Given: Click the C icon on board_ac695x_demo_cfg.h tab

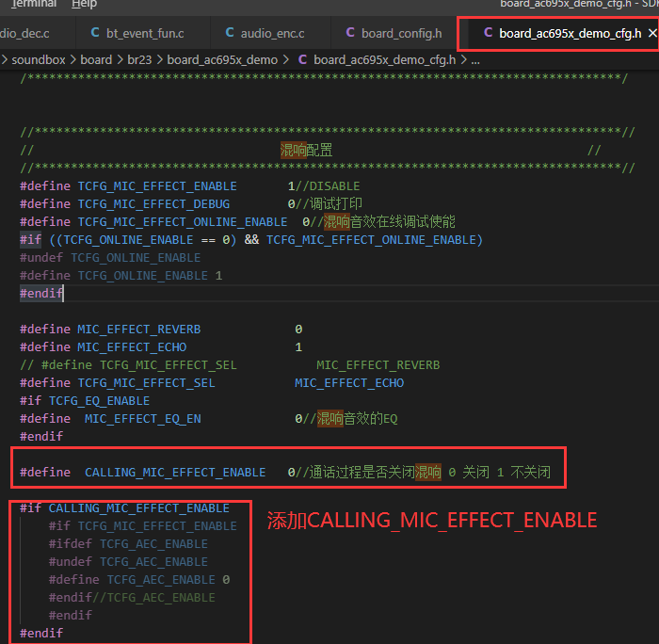Looking at the screenshot, I should point(488,33).
